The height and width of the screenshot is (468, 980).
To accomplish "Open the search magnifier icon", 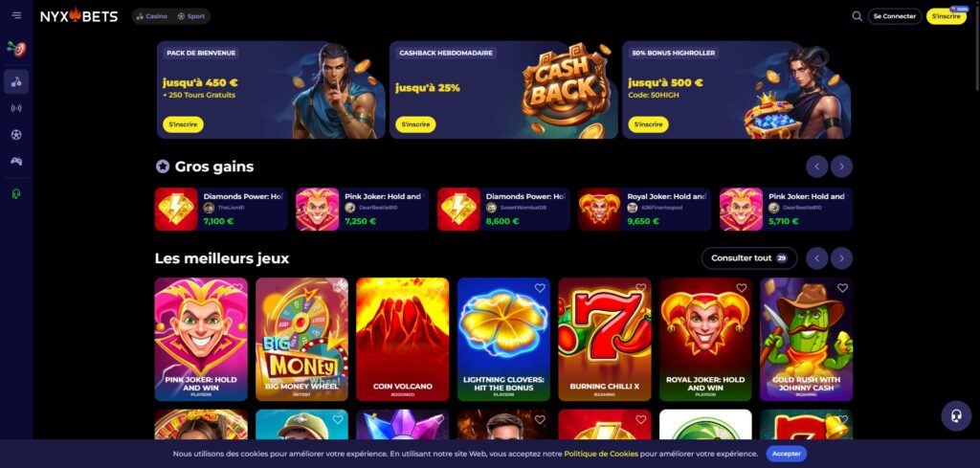I will pyautogui.click(x=857, y=16).
